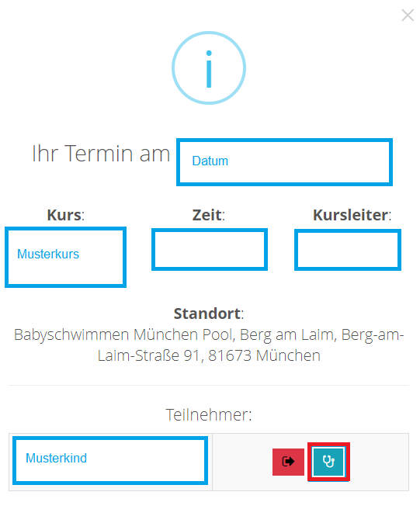Click the bold Kurs label
This screenshot has height=523, width=420.
pos(66,215)
